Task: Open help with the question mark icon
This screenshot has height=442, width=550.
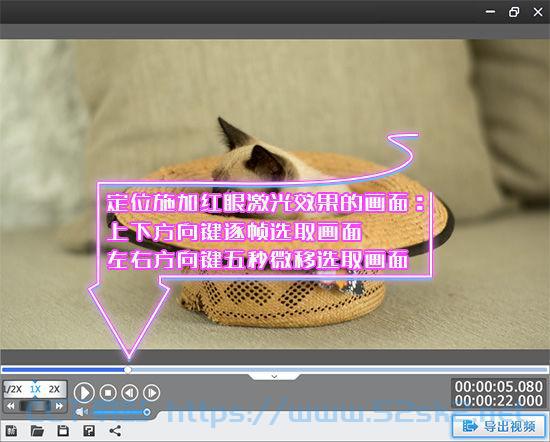Action: pyautogui.click(x=89, y=431)
